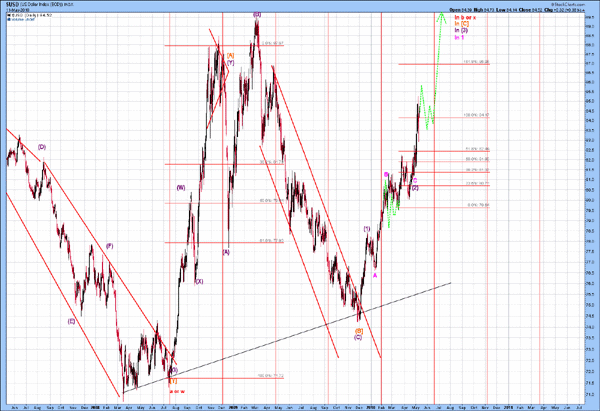This screenshot has width=600, height=411.
Task: Click the orange 'In [C]' label
Action: point(461,24)
